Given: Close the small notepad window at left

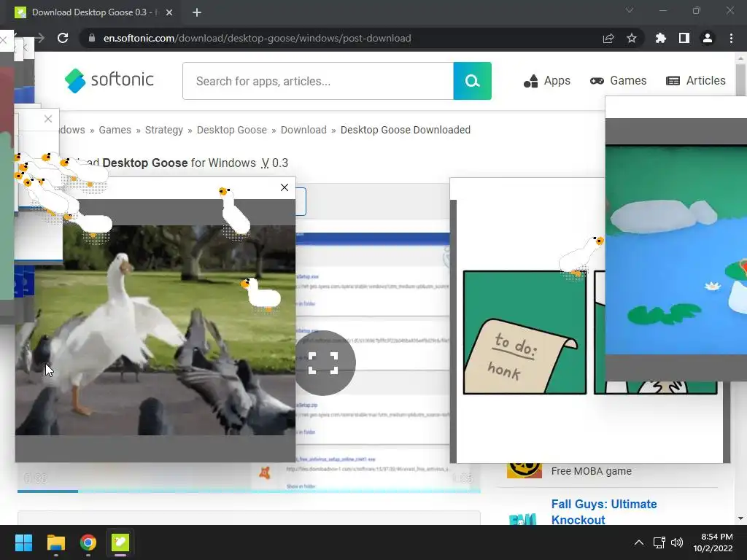Looking at the screenshot, I should pyautogui.click(x=48, y=119).
